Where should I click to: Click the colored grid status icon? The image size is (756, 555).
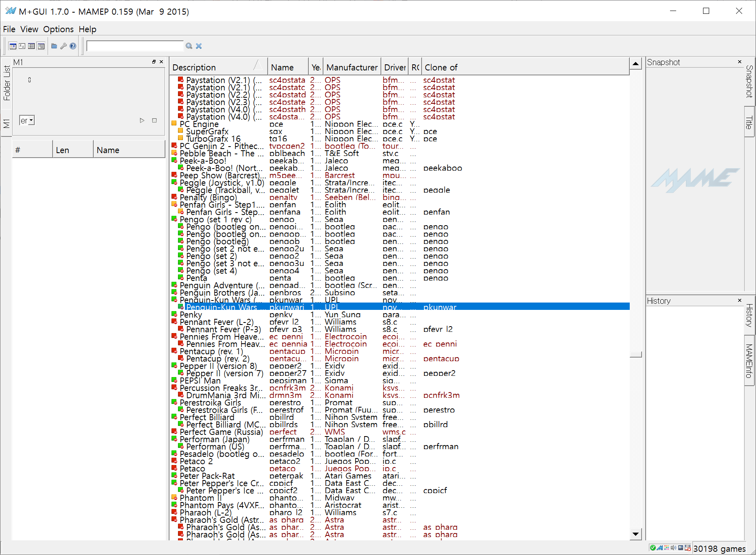tap(667, 548)
